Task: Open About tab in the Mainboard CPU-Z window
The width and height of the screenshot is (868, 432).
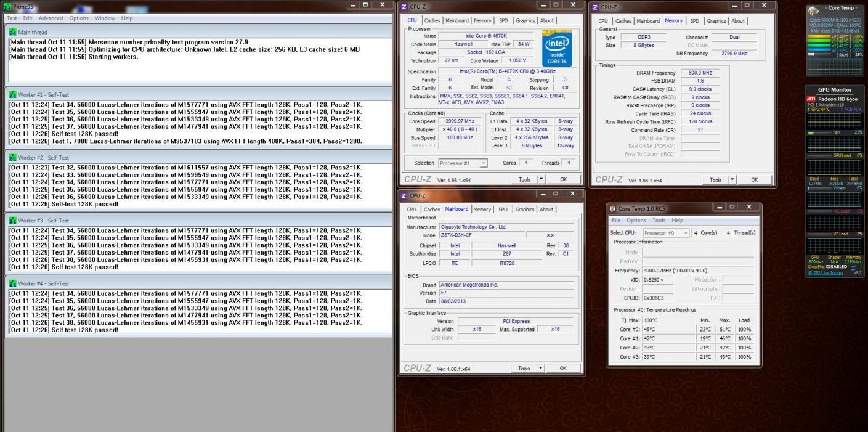Action: pyautogui.click(x=546, y=210)
